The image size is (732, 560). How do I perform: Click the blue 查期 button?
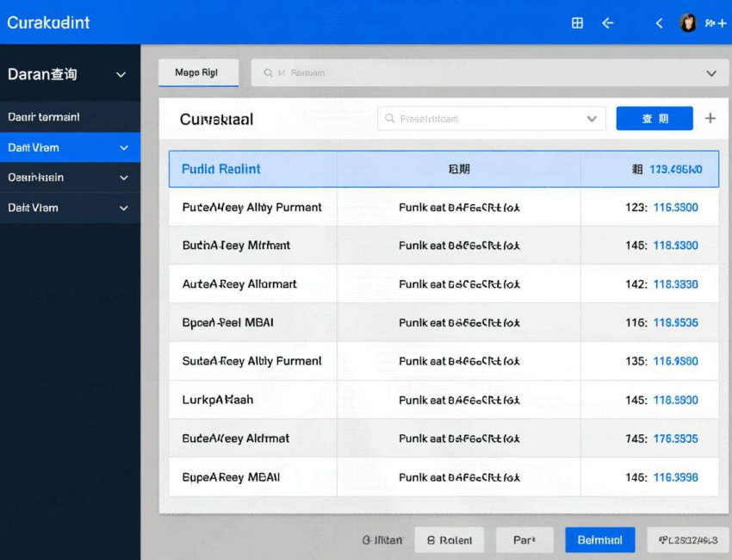tap(654, 119)
